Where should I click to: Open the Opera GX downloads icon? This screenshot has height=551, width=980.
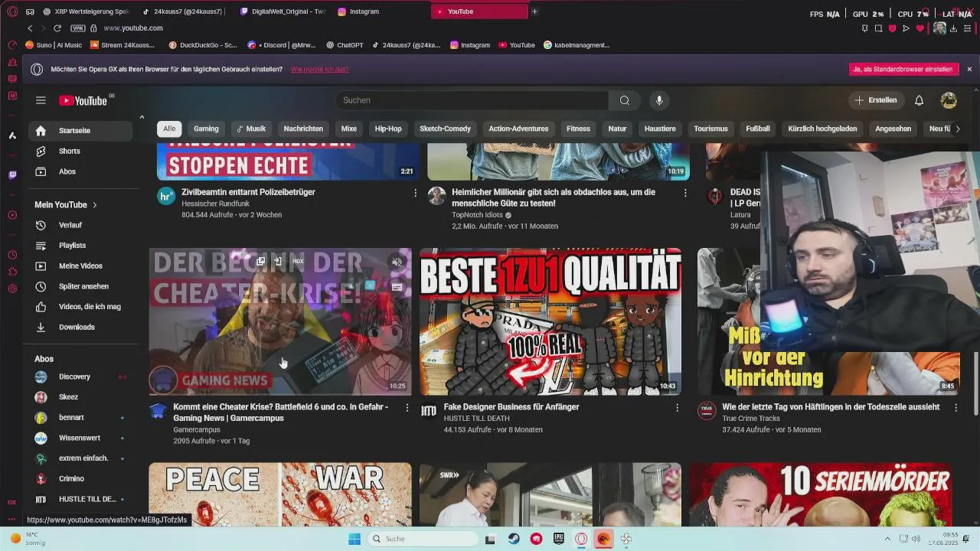[x=953, y=28]
